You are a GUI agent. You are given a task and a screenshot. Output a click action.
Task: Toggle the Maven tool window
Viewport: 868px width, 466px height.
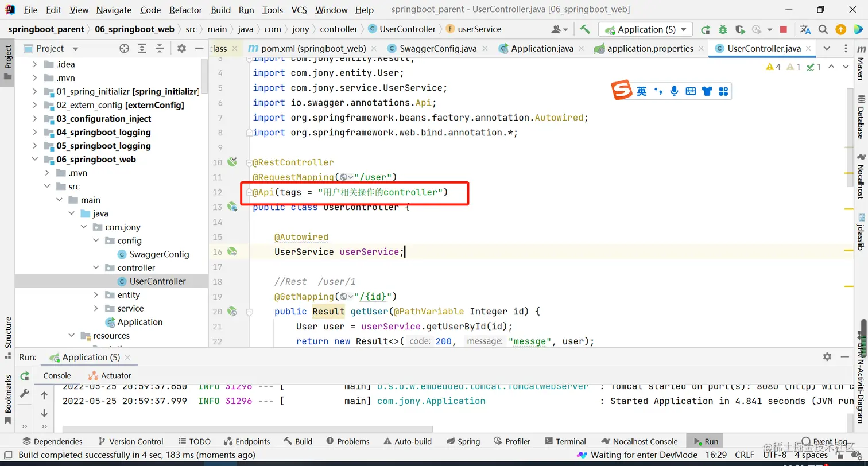(861, 63)
